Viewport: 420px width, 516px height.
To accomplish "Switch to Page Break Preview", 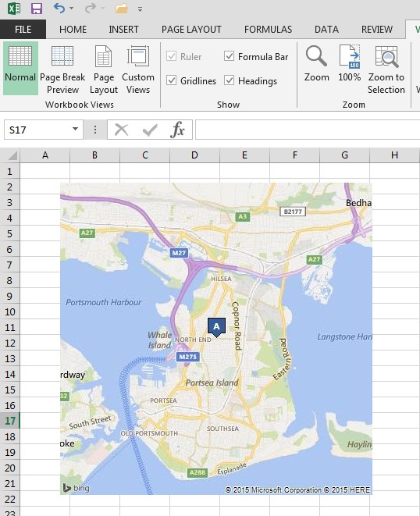I will pos(62,69).
